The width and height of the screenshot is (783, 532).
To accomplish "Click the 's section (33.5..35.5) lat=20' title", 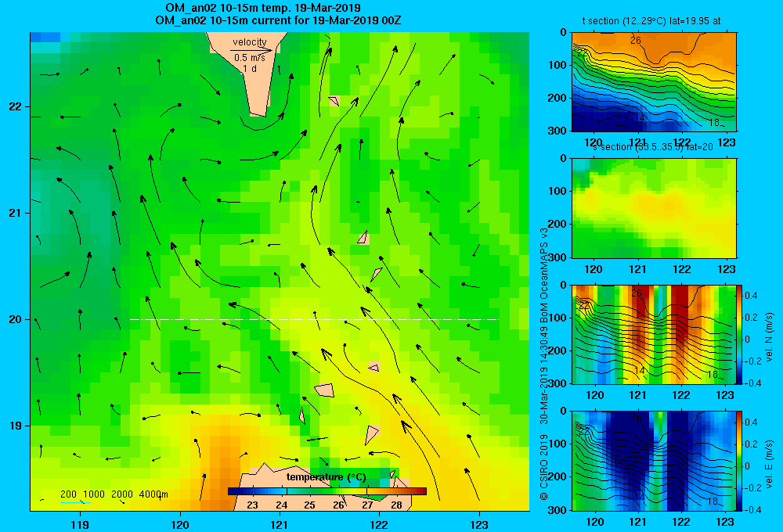I will pyautogui.click(x=653, y=147).
